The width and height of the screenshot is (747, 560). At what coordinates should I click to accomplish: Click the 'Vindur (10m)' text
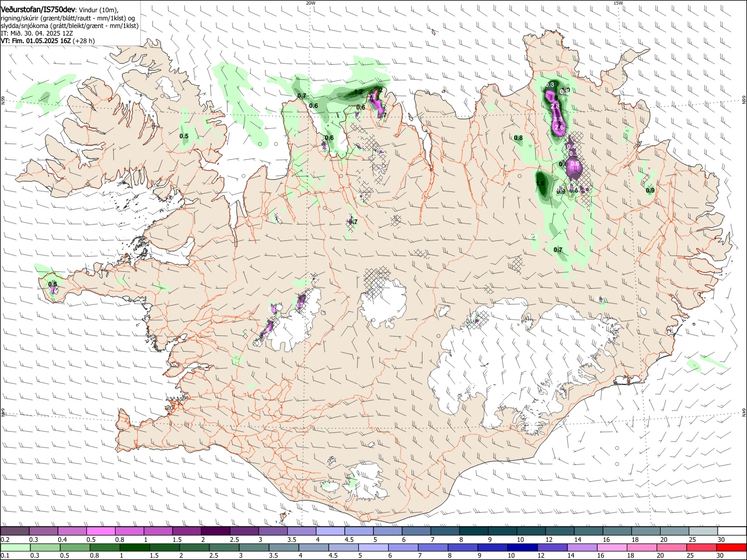click(x=98, y=10)
